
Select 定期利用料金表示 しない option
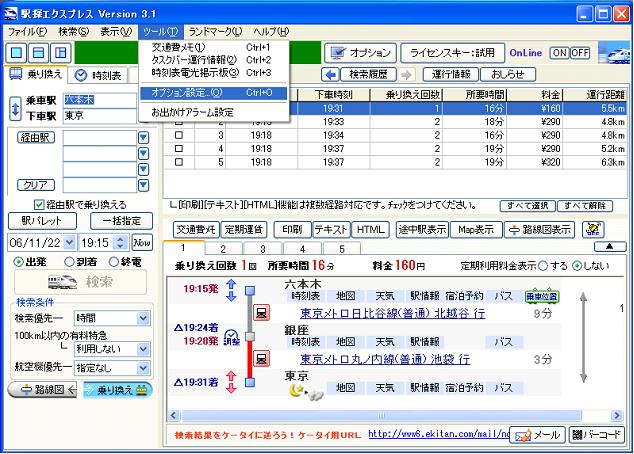click(x=577, y=266)
